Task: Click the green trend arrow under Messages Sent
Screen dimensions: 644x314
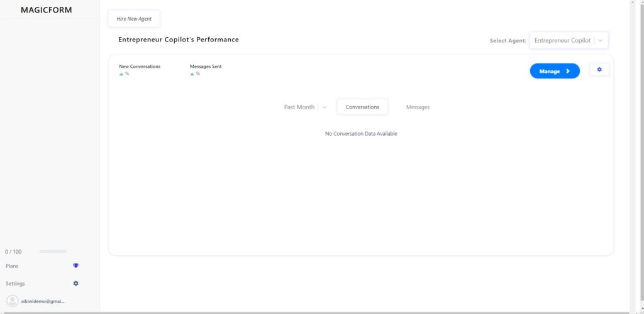Action: [x=192, y=73]
